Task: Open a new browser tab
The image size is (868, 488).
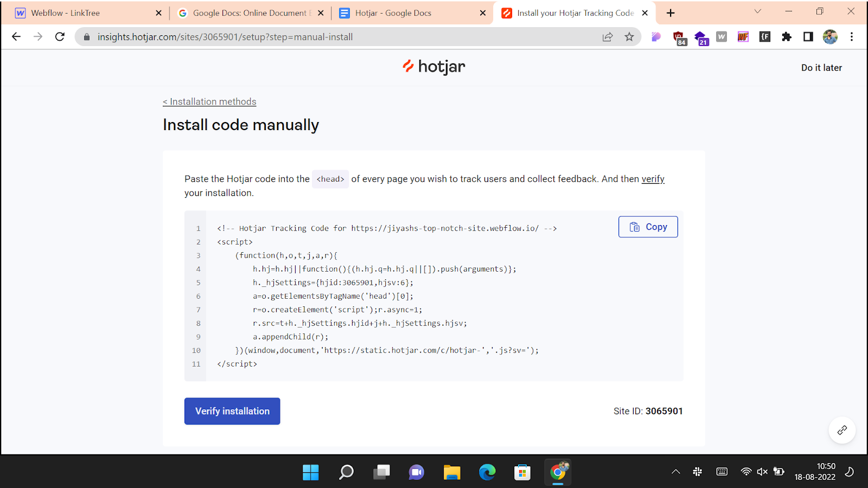Action: coord(671,13)
